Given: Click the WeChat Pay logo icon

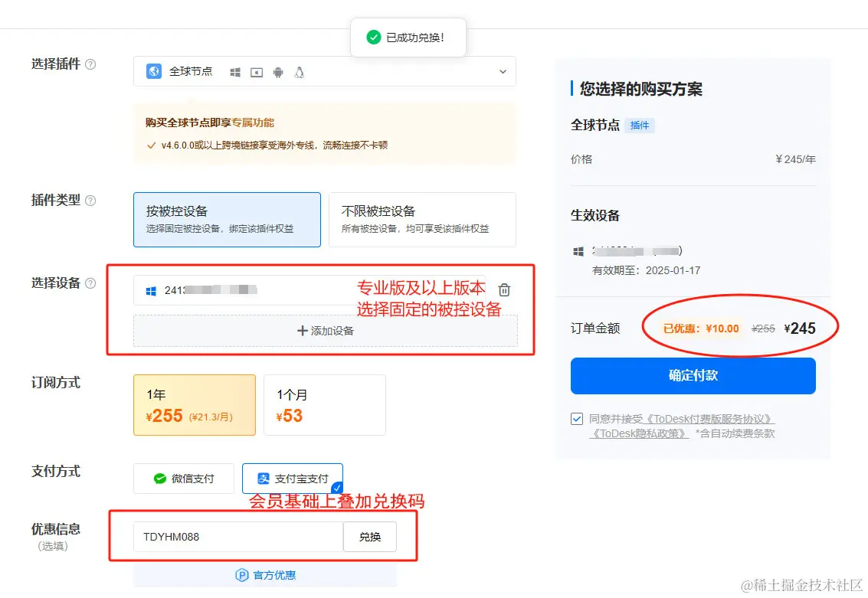Looking at the screenshot, I should (x=160, y=479).
